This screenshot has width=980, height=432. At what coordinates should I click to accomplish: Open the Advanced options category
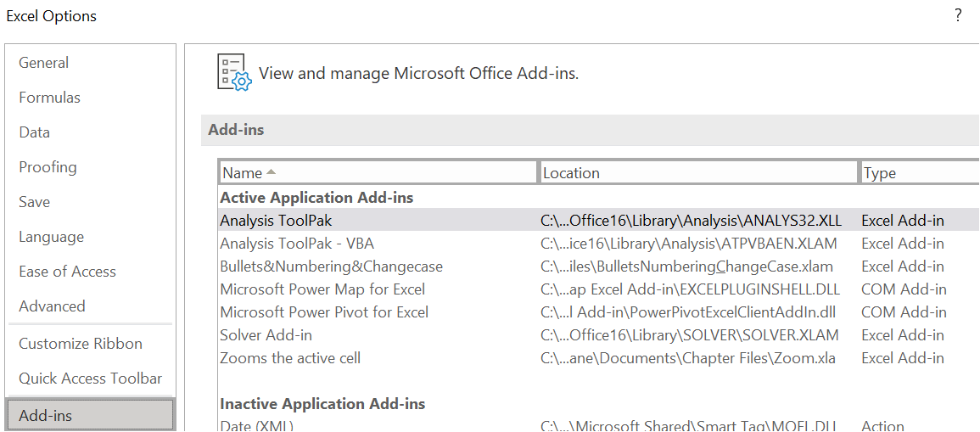tap(52, 306)
